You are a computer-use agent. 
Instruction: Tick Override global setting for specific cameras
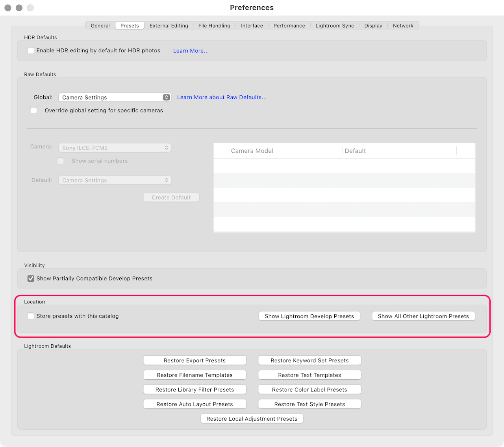click(x=34, y=111)
